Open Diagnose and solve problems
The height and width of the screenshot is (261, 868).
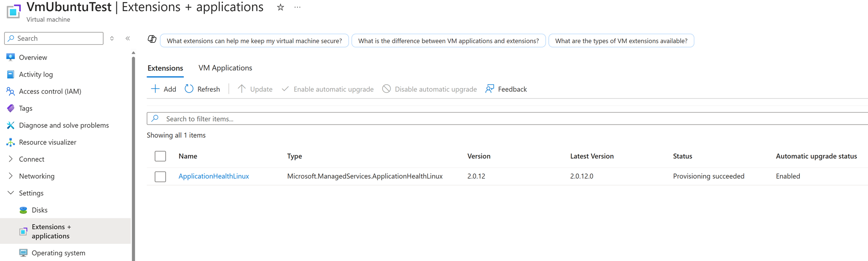click(x=64, y=125)
